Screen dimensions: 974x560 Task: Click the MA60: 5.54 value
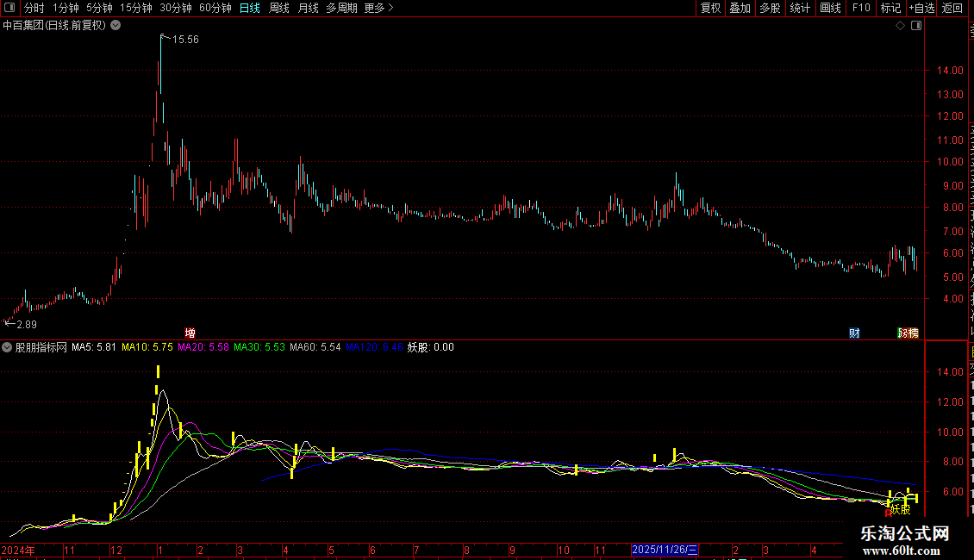(315, 347)
